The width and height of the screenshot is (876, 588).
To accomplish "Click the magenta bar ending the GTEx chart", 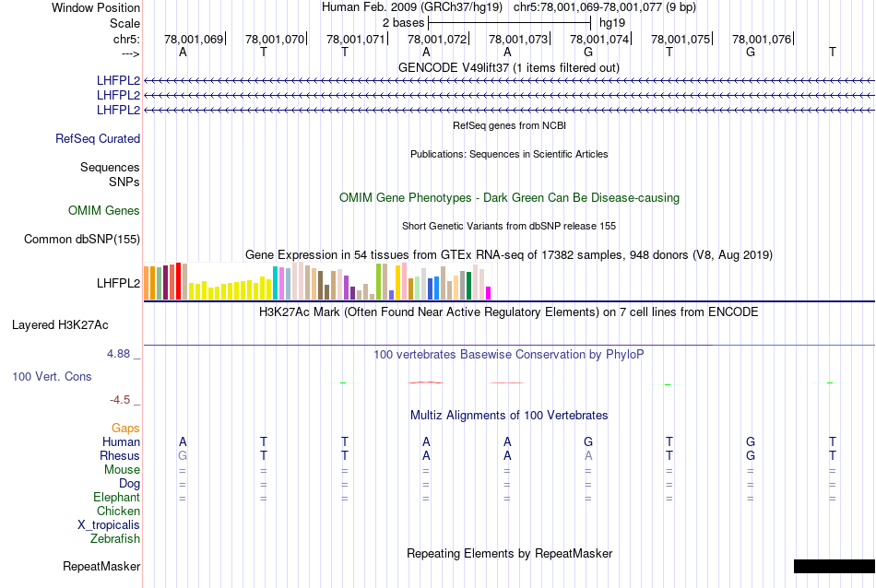I will coord(489,293).
